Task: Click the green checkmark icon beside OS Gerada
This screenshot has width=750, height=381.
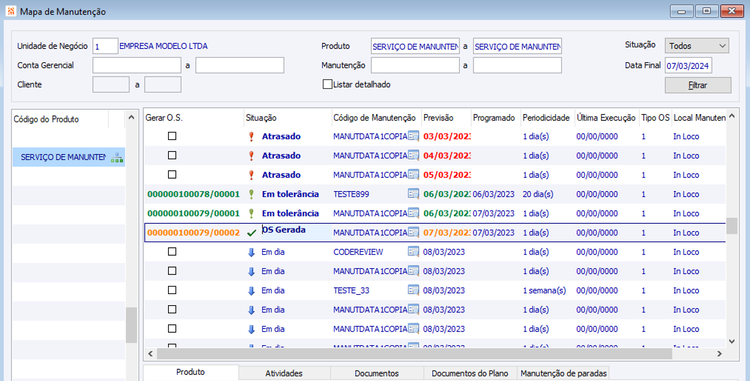Action: click(252, 233)
